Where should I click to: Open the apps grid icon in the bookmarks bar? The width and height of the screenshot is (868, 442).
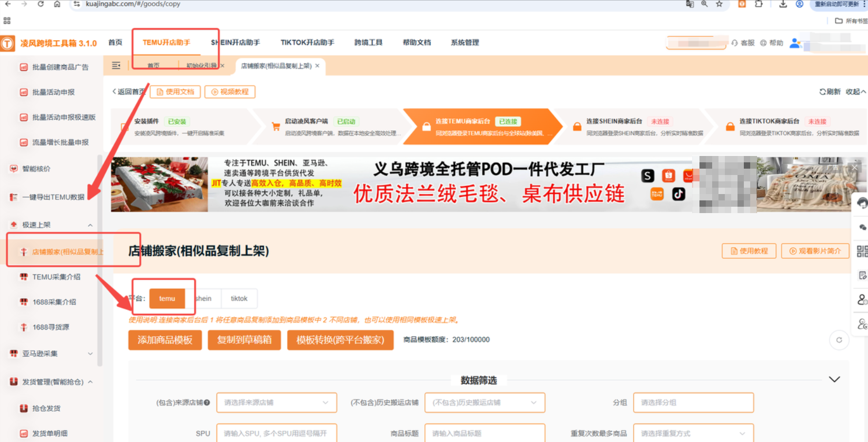click(x=7, y=21)
